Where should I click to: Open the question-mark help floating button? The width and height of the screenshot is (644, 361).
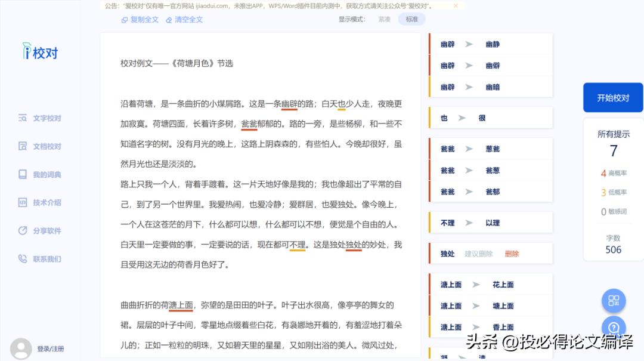614,328
